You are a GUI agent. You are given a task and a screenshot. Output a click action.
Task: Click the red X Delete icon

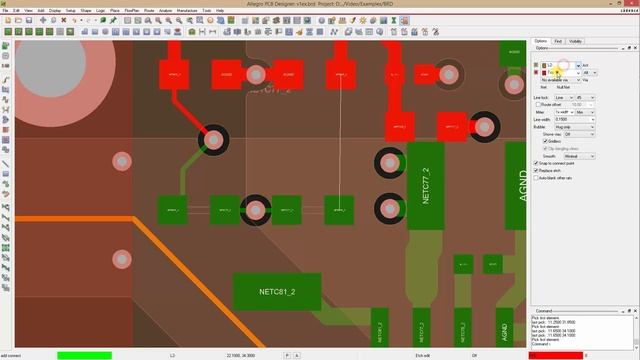64,20
